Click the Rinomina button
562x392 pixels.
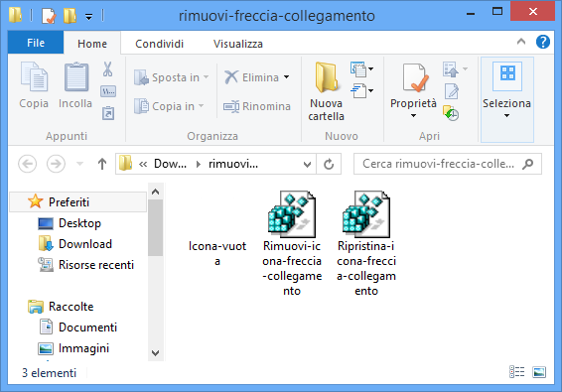(256, 106)
